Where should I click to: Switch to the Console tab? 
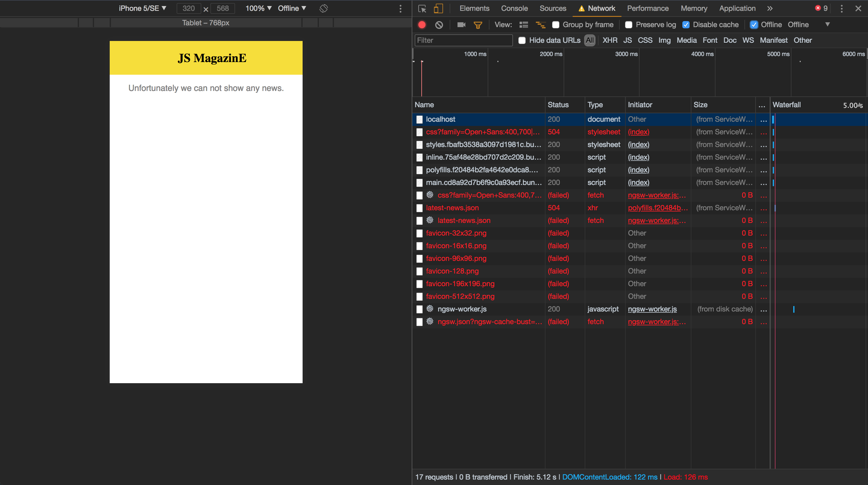click(x=514, y=8)
